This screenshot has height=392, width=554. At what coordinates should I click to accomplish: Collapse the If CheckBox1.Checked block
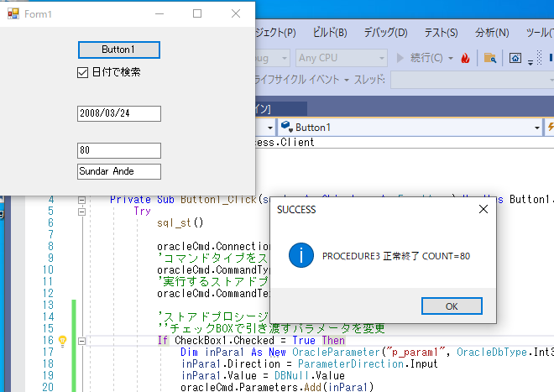81,341
